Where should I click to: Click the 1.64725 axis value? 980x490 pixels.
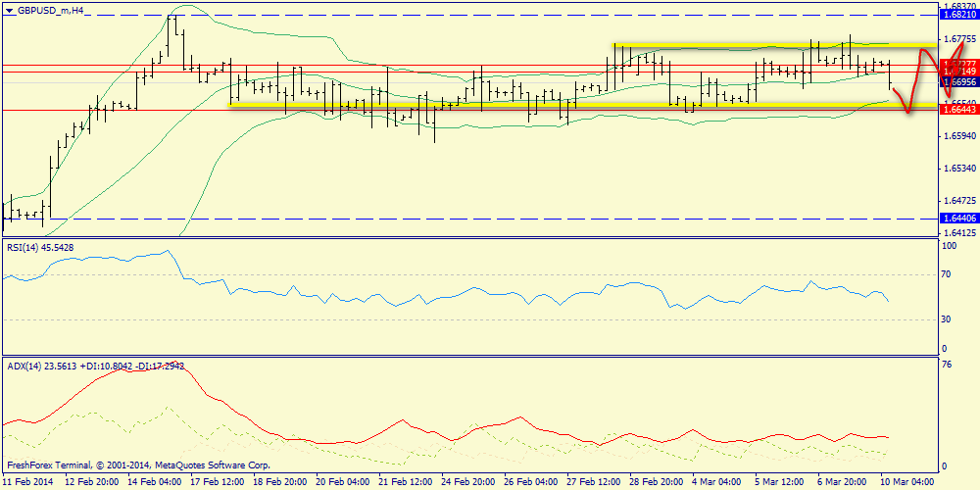pyautogui.click(x=960, y=201)
